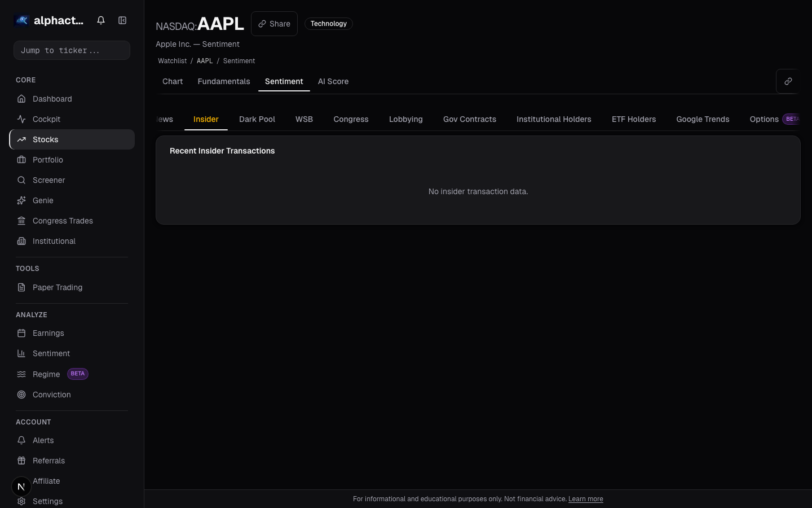Switch to the Fundamentals tab
Image resolution: width=812 pixels, height=508 pixels.
click(224, 81)
